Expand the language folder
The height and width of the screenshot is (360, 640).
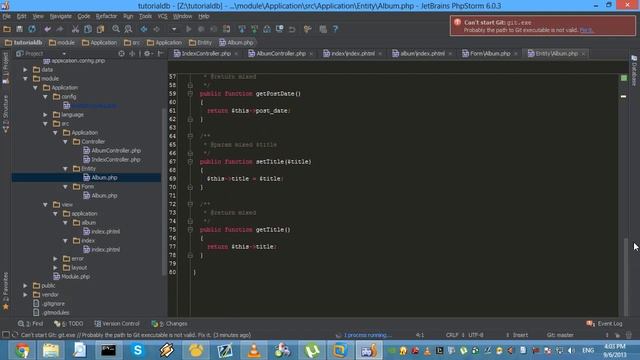coord(45,115)
